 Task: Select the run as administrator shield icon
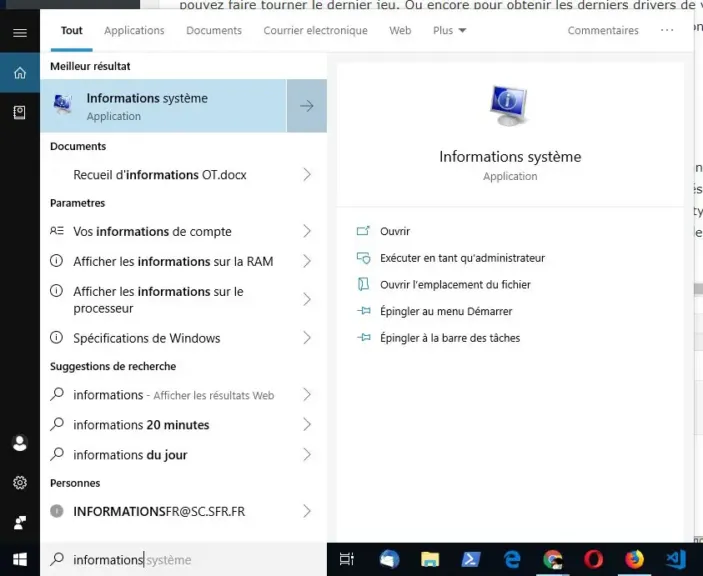pos(363,258)
